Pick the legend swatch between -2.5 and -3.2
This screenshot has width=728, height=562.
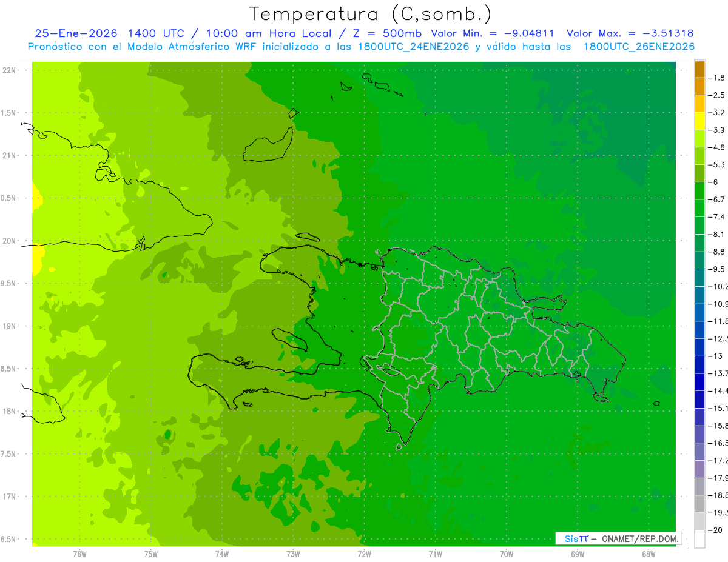click(x=699, y=104)
